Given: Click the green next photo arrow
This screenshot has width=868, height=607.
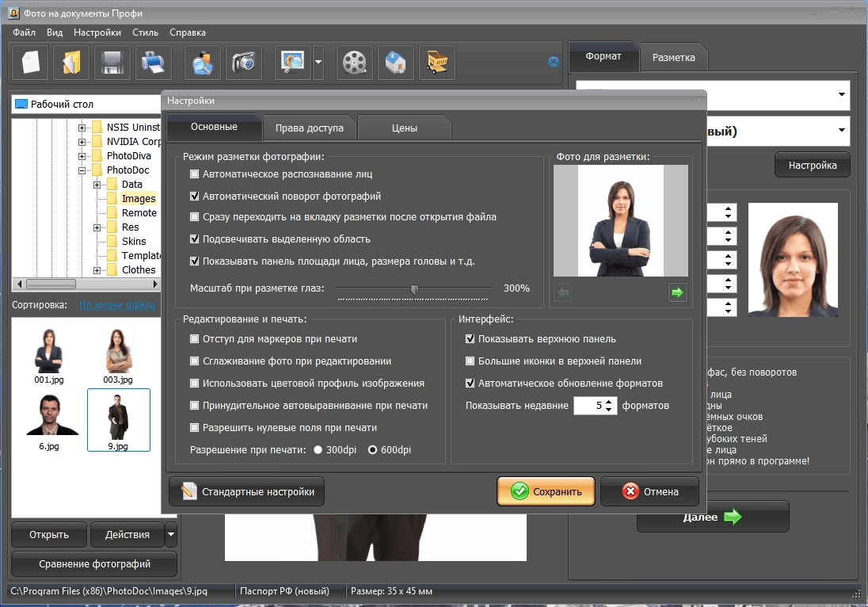Looking at the screenshot, I should coord(677,292).
